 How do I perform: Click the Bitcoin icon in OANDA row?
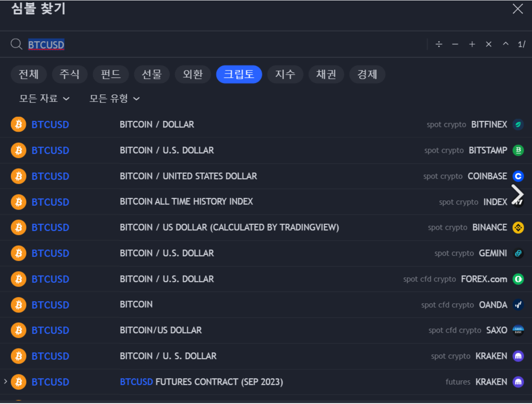click(x=18, y=305)
